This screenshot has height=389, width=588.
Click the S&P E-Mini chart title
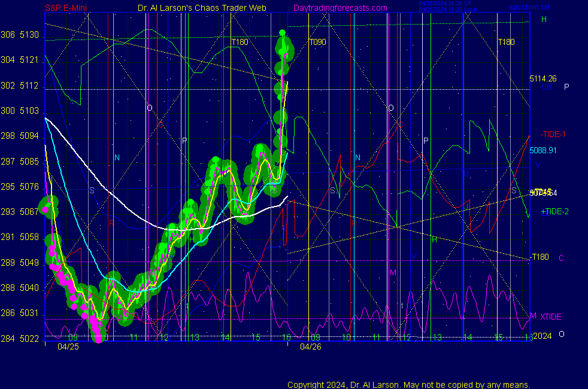(x=66, y=8)
